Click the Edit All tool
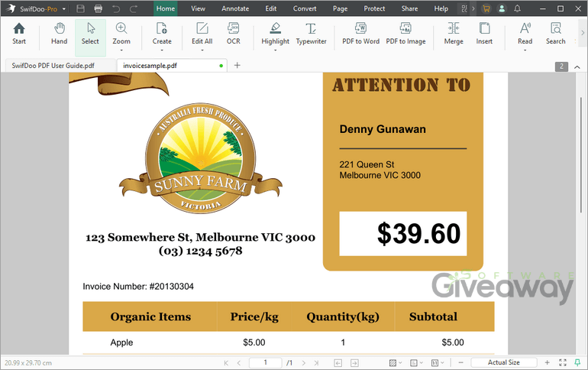588x370 pixels. (202, 34)
